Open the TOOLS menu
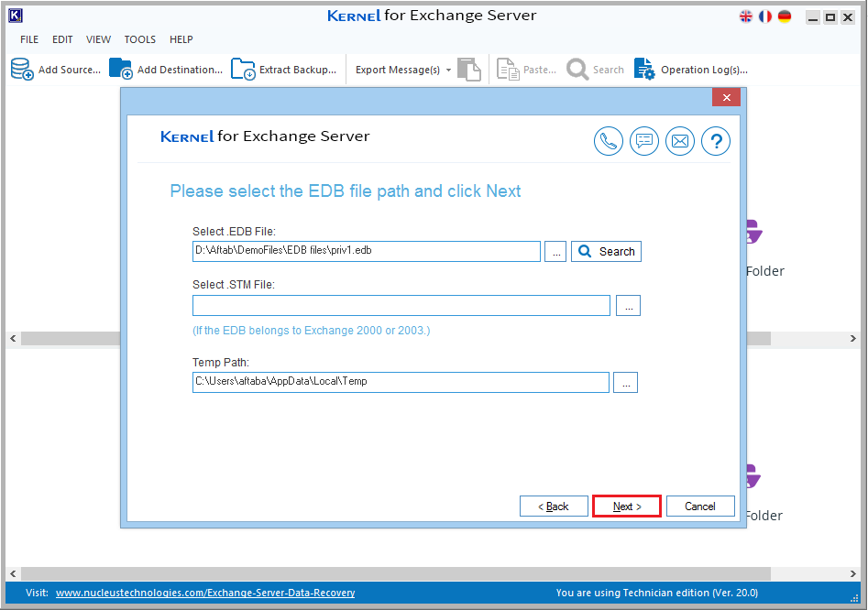 click(x=140, y=39)
